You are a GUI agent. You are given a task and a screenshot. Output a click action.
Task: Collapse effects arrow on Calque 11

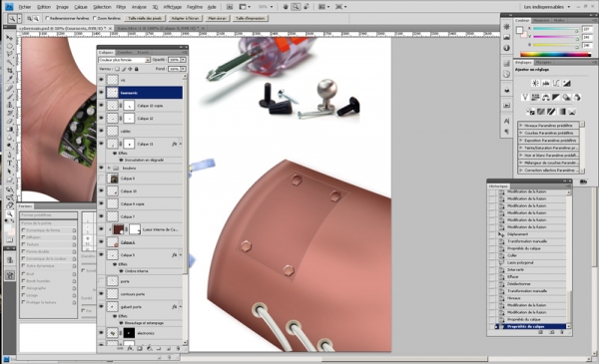181,144
